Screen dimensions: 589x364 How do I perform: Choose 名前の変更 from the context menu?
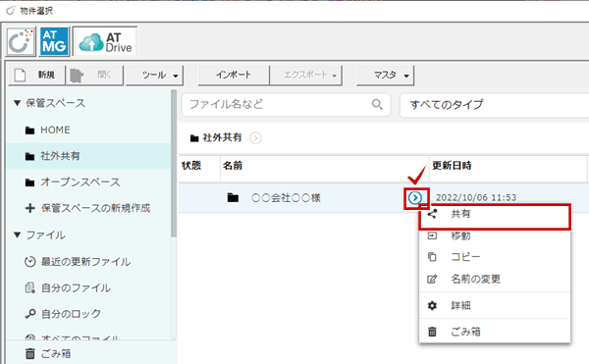click(495, 279)
